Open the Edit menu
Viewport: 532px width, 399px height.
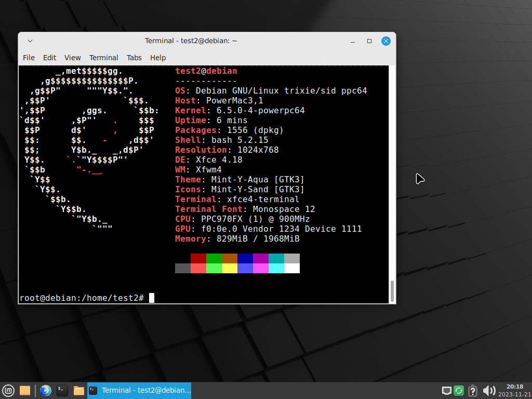click(x=50, y=58)
